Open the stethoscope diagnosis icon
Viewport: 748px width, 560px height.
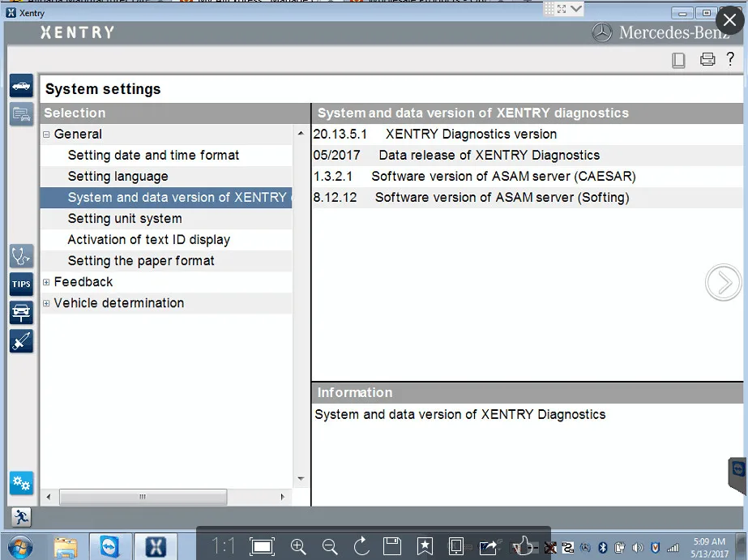21,256
